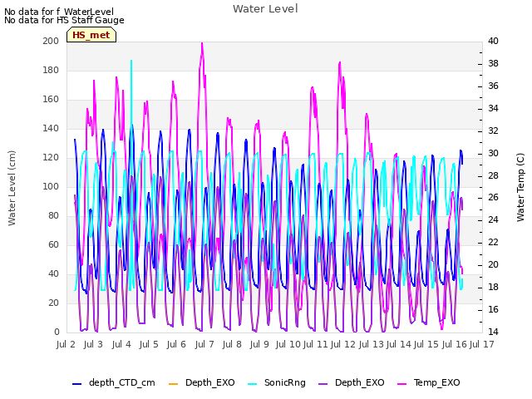
Task: Click the 200 tick on the left axis
Action: coord(51,41)
